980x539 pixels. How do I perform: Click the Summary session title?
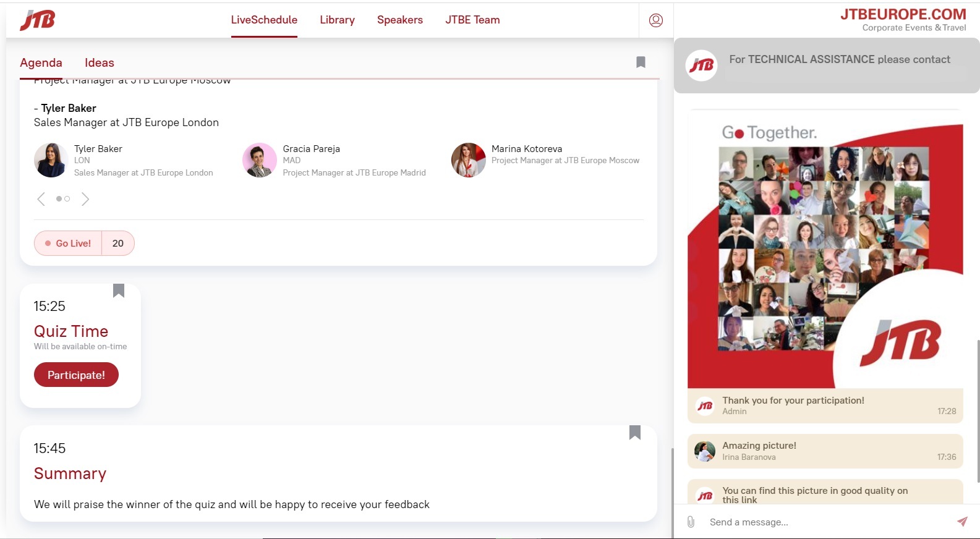coord(70,473)
